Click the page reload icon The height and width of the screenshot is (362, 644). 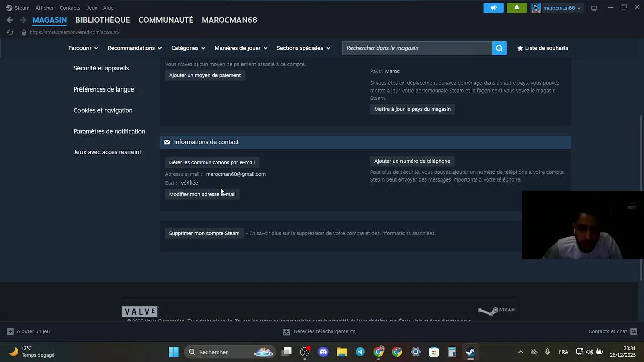[10, 32]
